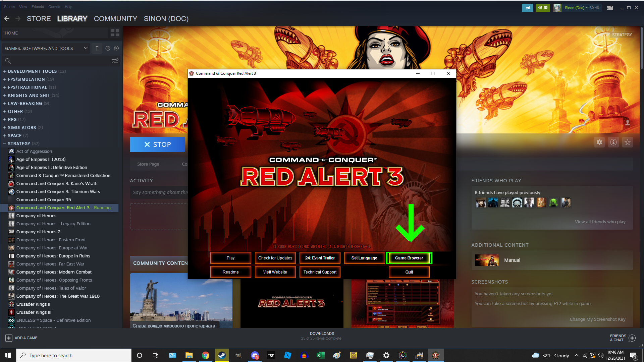Show ready-to-play games only icon
The image size is (644, 362).
[116, 48]
